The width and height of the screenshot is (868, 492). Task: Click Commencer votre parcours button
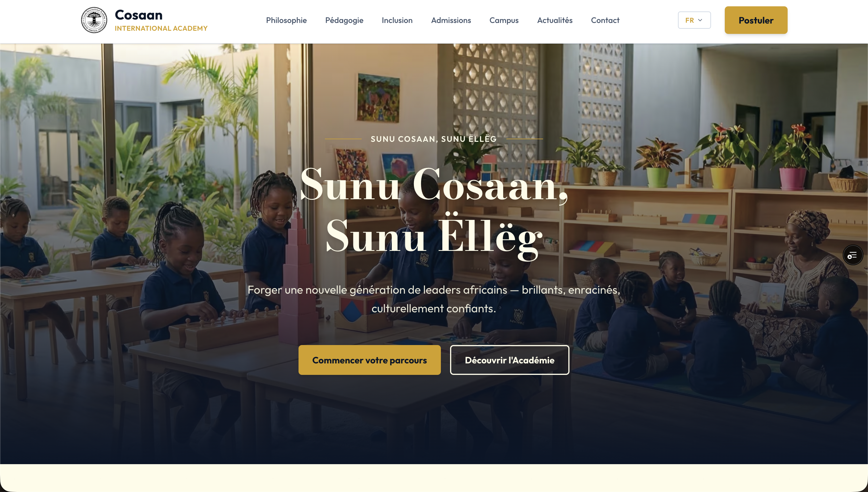click(369, 360)
